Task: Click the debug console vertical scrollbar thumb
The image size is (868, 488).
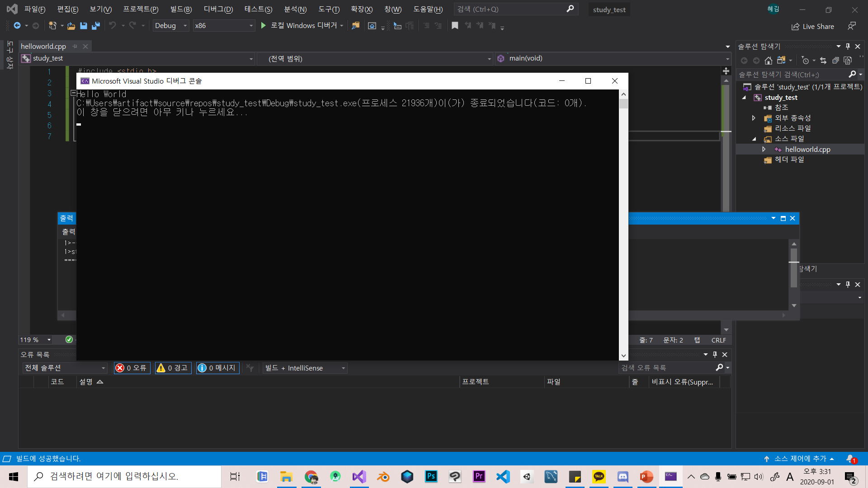Action: [623, 104]
